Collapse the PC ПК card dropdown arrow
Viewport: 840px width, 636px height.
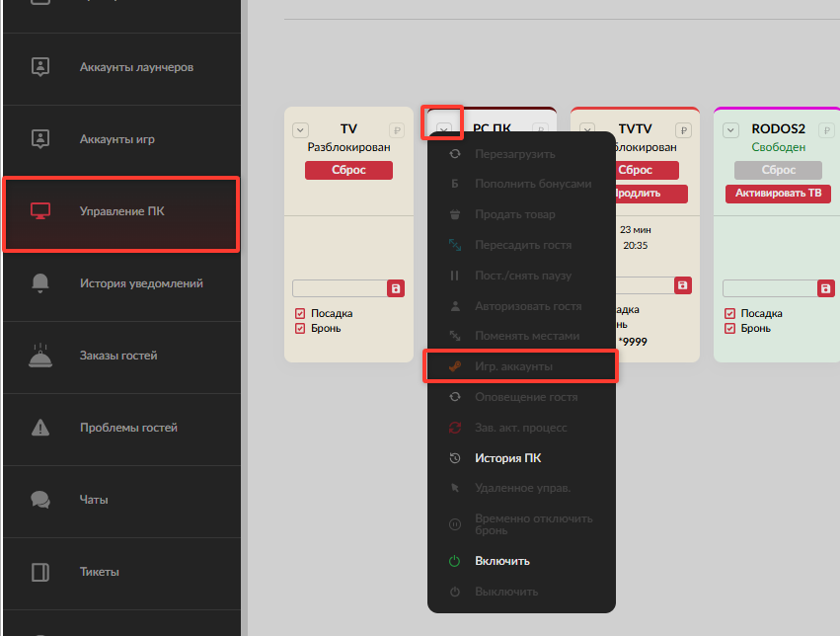(443, 129)
